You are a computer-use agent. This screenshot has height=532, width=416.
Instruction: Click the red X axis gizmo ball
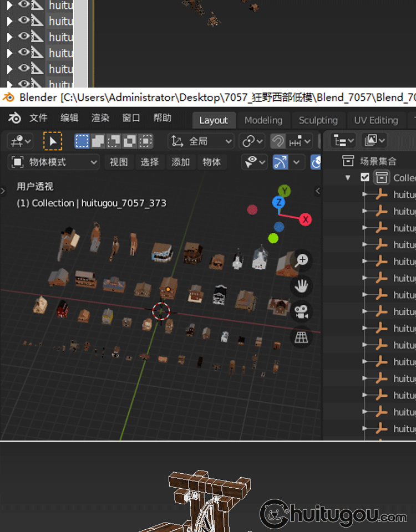point(305,219)
